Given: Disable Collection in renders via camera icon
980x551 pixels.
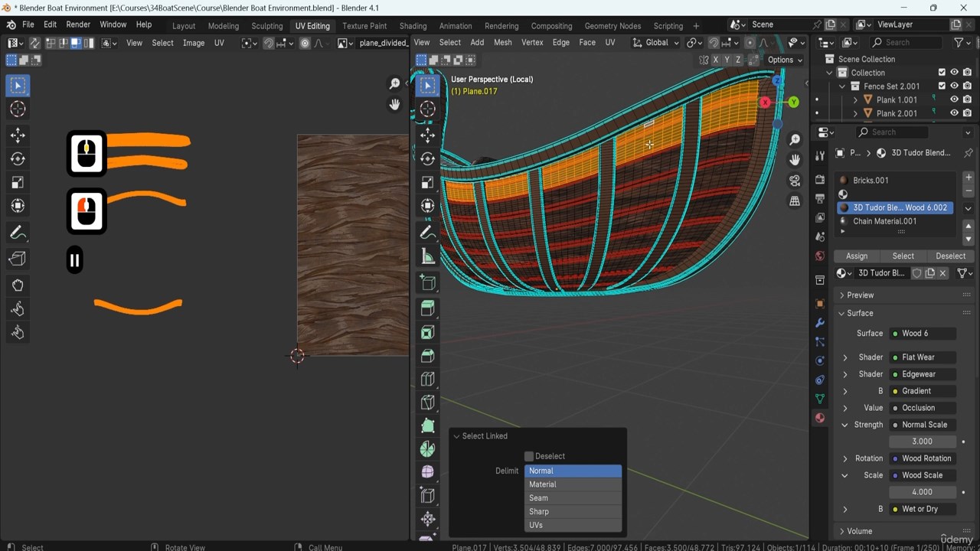Looking at the screenshot, I should 967,73.
